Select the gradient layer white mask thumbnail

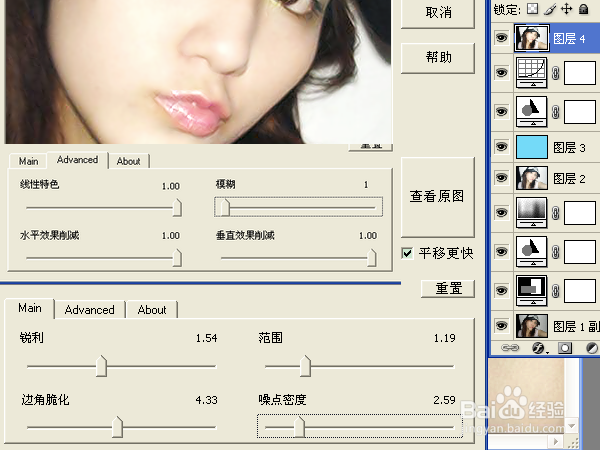[x=580, y=213]
